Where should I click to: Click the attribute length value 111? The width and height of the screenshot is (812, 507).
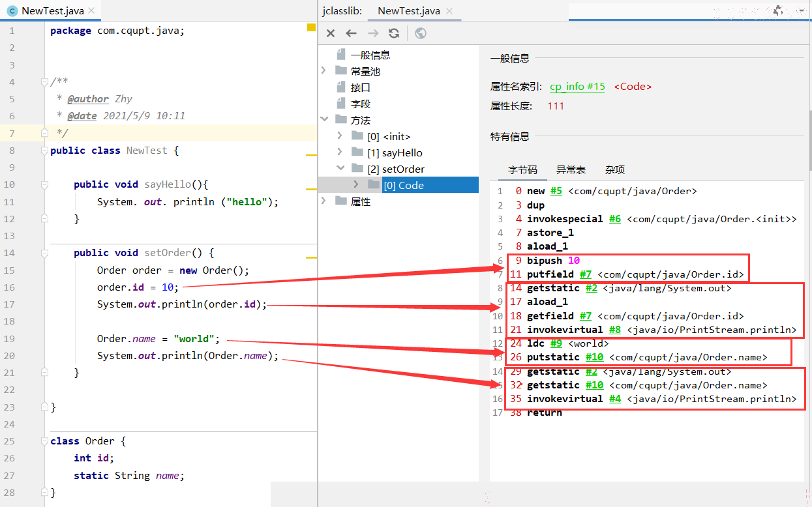556,106
